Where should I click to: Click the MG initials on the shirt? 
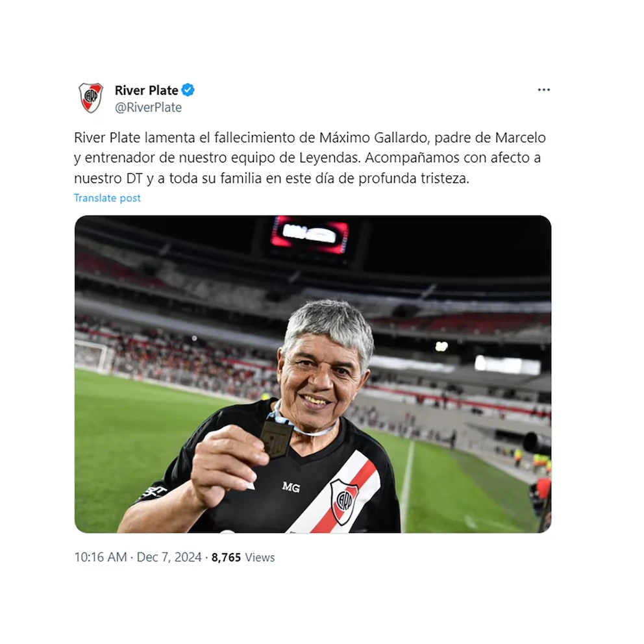click(x=291, y=487)
